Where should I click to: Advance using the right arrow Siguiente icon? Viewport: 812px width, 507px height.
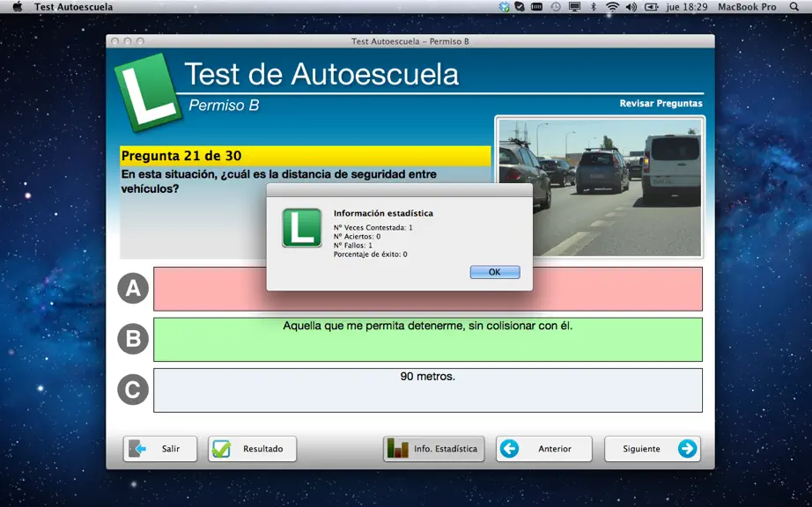687,449
